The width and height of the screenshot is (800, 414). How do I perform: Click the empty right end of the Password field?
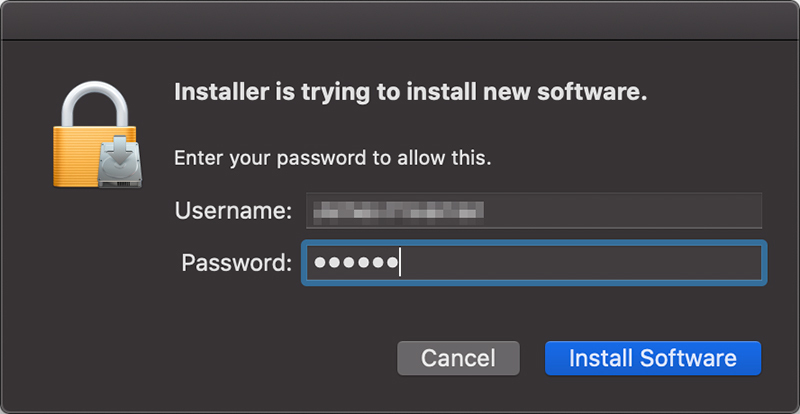[x=700, y=263]
